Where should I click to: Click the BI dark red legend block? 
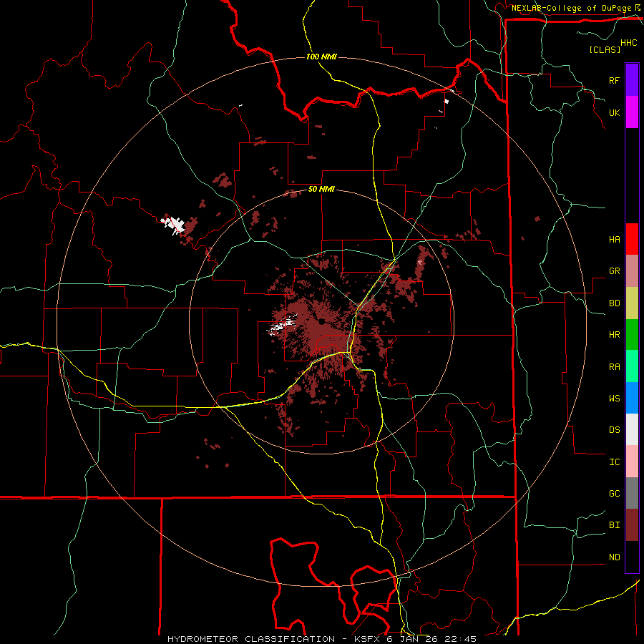(632, 525)
